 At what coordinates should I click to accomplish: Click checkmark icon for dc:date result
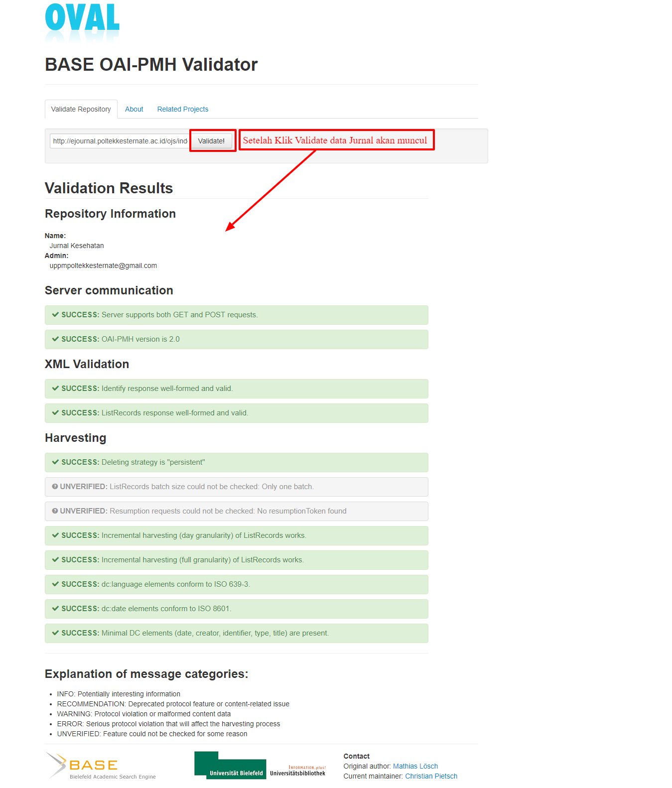(55, 609)
